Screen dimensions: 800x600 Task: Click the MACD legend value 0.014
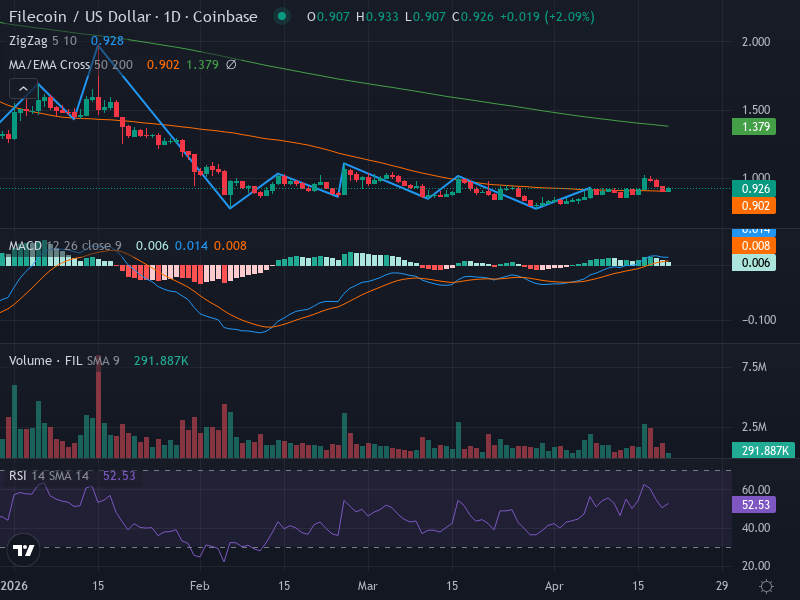tap(191, 245)
